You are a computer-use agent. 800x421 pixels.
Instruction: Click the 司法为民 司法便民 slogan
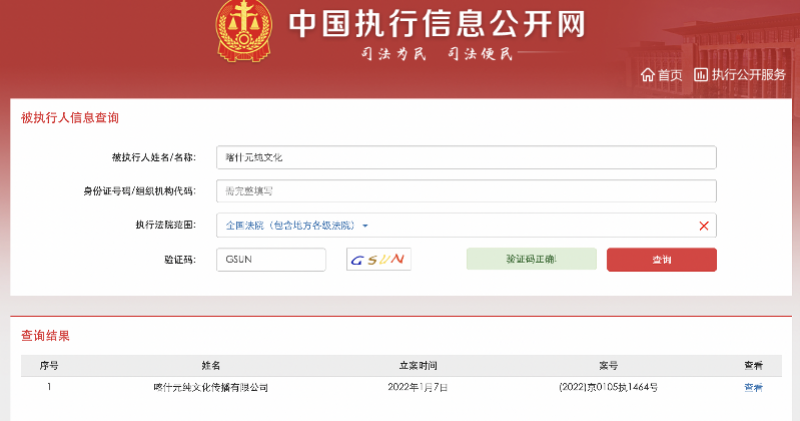tap(437, 53)
